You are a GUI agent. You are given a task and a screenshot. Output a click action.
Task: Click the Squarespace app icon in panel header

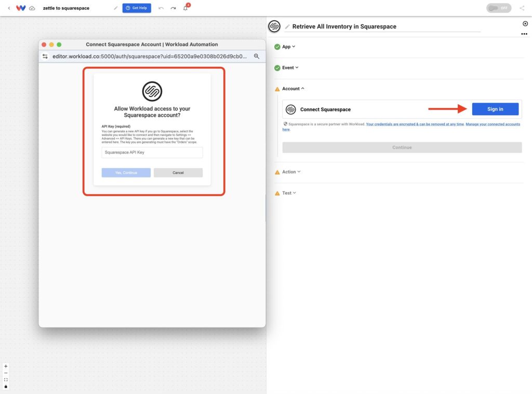(x=274, y=26)
